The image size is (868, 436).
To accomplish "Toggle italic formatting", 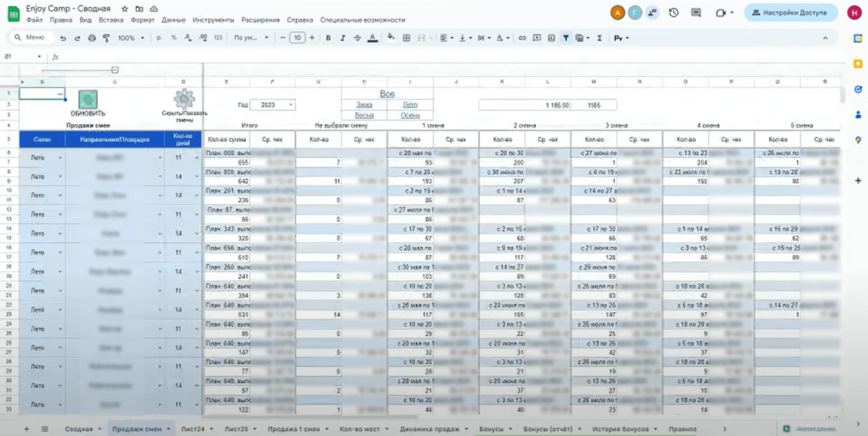I will [x=343, y=38].
